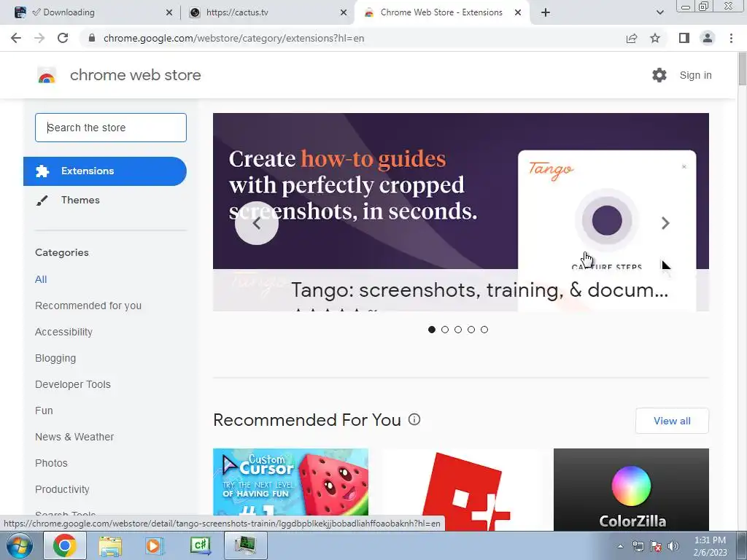Image resolution: width=747 pixels, height=560 pixels.
Task: Open the tab search dropdown arrow
Action: coord(659,12)
